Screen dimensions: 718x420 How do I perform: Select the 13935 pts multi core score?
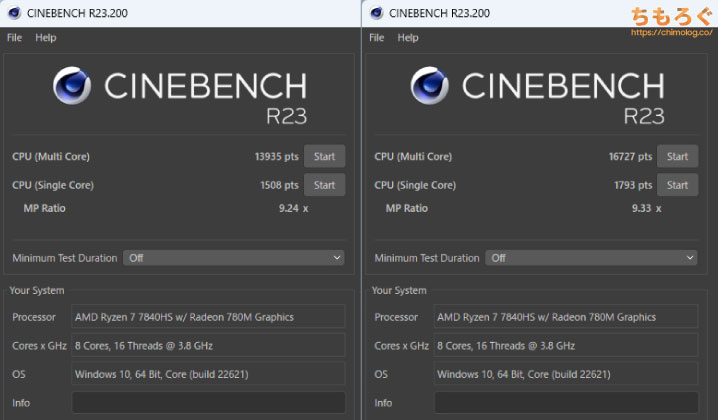click(277, 157)
